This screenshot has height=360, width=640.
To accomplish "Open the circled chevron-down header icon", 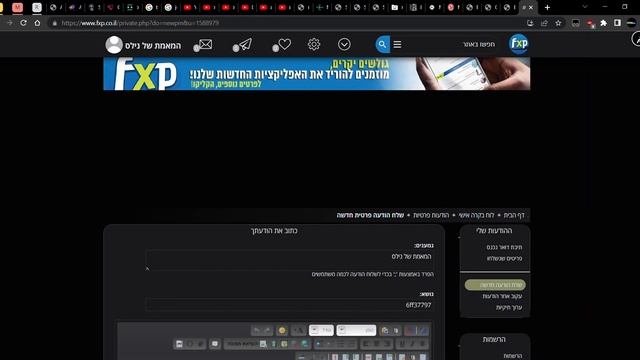I will click(344, 44).
